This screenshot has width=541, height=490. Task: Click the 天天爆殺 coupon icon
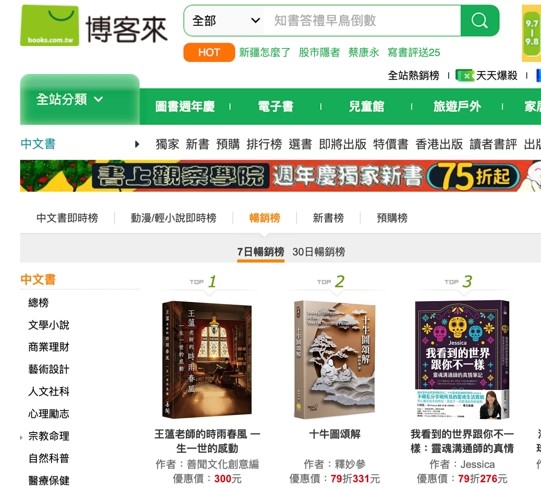[465, 75]
